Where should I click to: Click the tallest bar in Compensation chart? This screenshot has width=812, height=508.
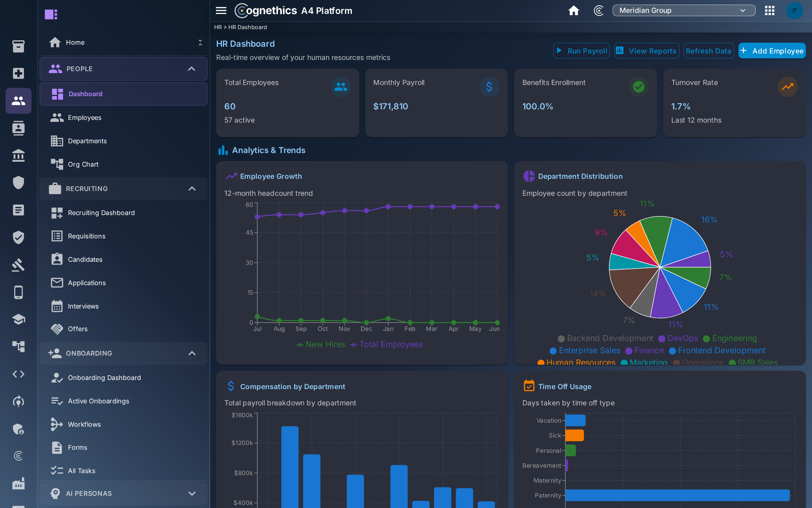[x=290, y=467]
